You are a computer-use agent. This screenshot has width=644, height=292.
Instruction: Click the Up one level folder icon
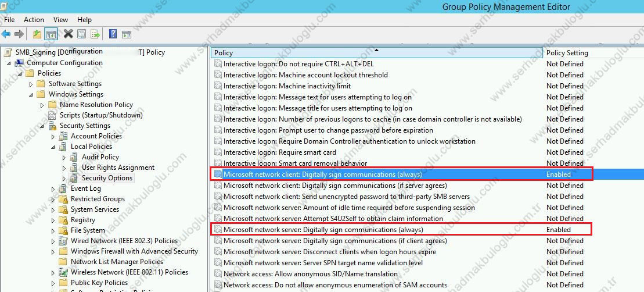(x=37, y=34)
